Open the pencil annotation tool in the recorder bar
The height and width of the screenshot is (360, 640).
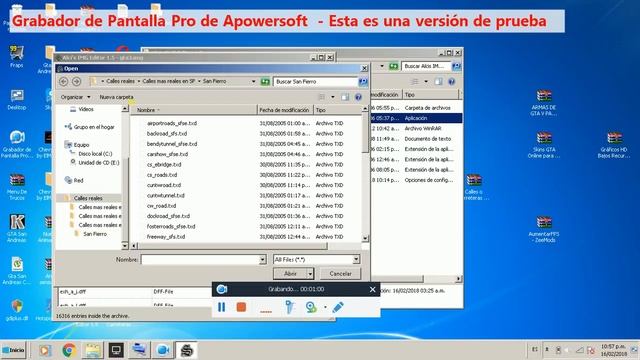coord(338,307)
